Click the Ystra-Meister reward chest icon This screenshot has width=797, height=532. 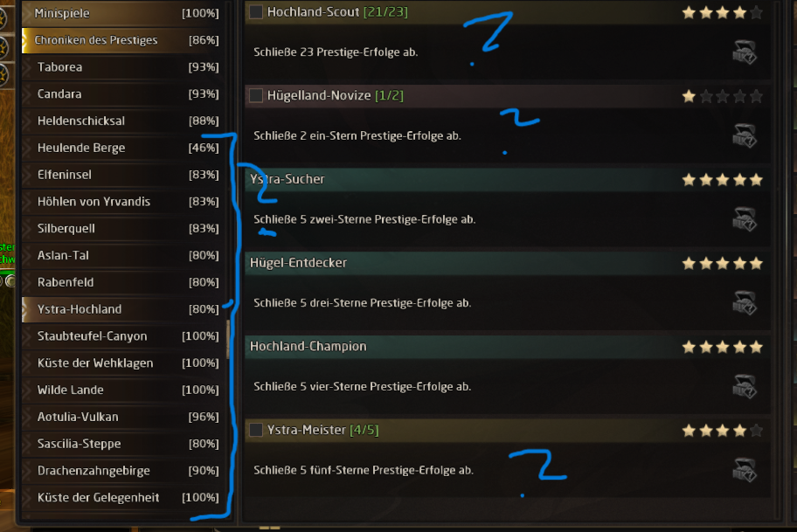click(744, 470)
